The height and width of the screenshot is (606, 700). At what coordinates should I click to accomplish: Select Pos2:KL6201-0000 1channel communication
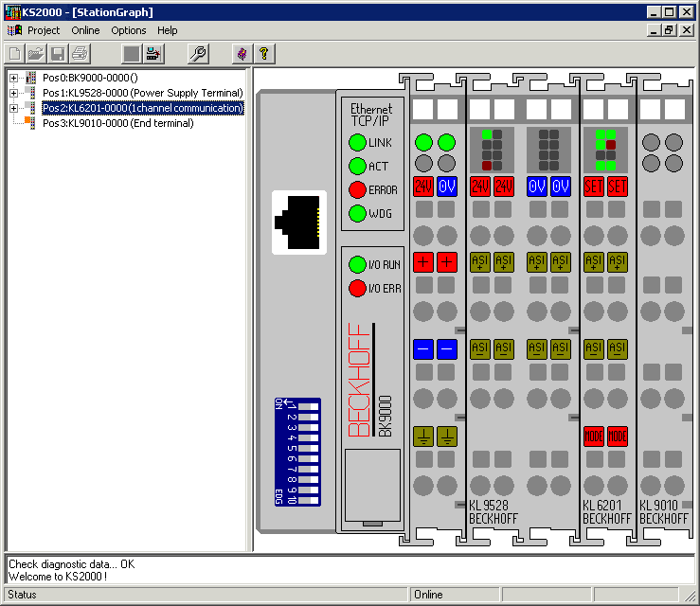pos(143,108)
